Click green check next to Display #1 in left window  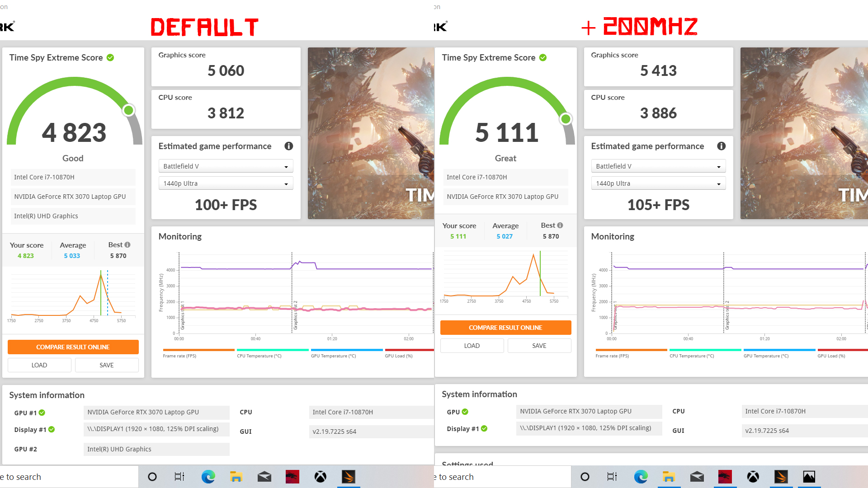tap(52, 429)
